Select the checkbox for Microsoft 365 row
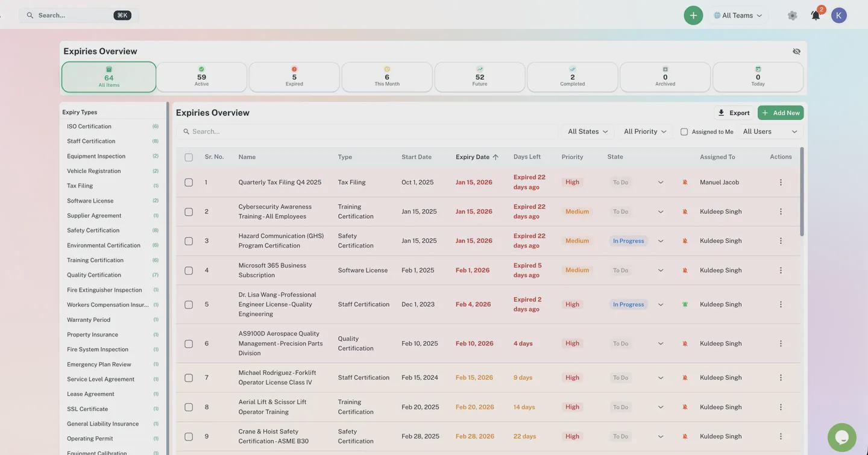 189,271
